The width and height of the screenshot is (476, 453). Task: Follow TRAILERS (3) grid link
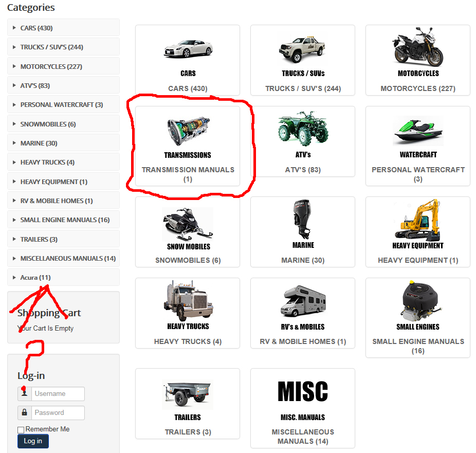point(188,432)
